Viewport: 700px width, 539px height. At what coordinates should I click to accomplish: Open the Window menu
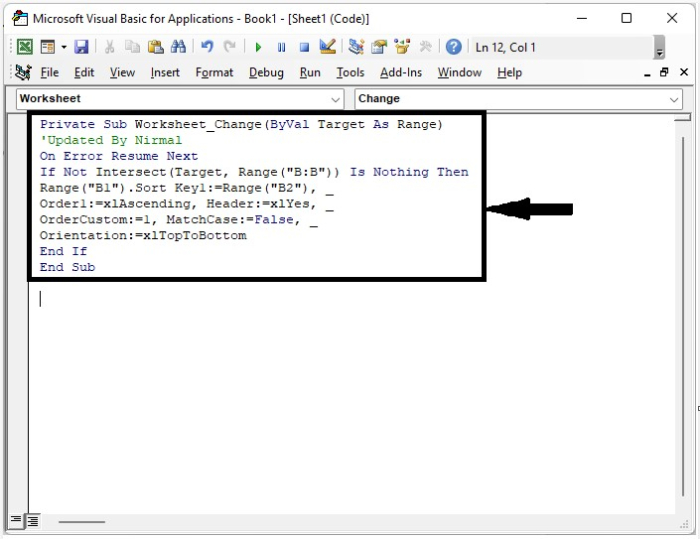[x=459, y=72]
